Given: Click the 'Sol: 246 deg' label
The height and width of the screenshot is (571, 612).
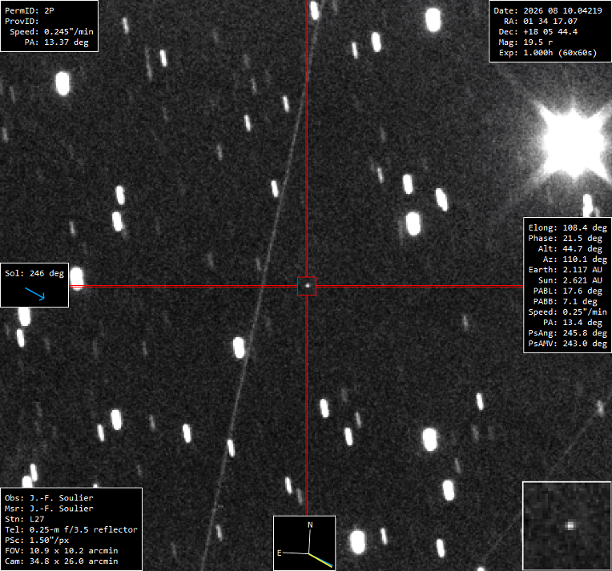Looking at the screenshot, I should (x=34, y=273).
